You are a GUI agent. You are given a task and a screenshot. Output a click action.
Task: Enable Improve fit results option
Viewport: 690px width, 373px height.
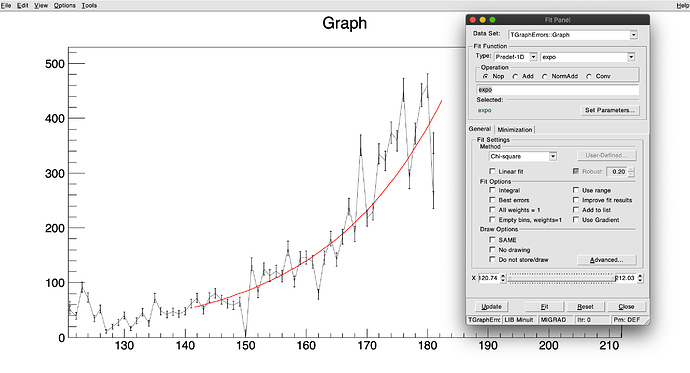click(576, 200)
